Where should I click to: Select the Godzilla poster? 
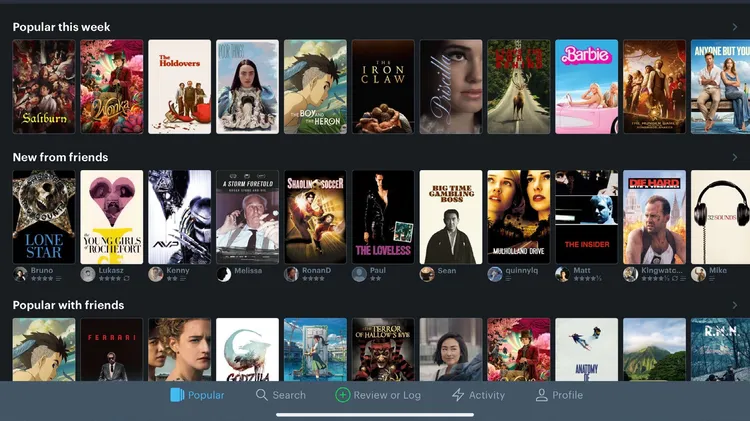click(x=247, y=350)
